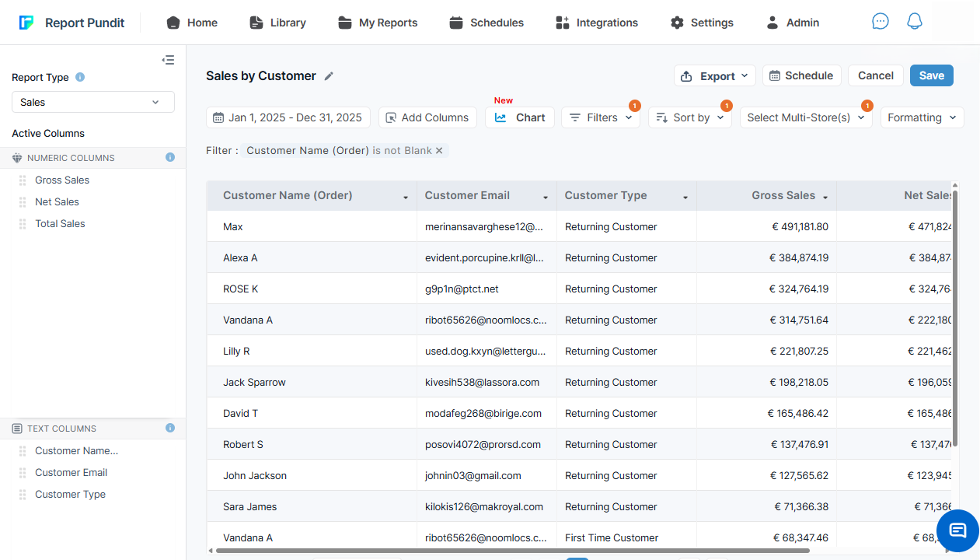
Task: Go to Home in top navigation
Action: pos(192,23)
